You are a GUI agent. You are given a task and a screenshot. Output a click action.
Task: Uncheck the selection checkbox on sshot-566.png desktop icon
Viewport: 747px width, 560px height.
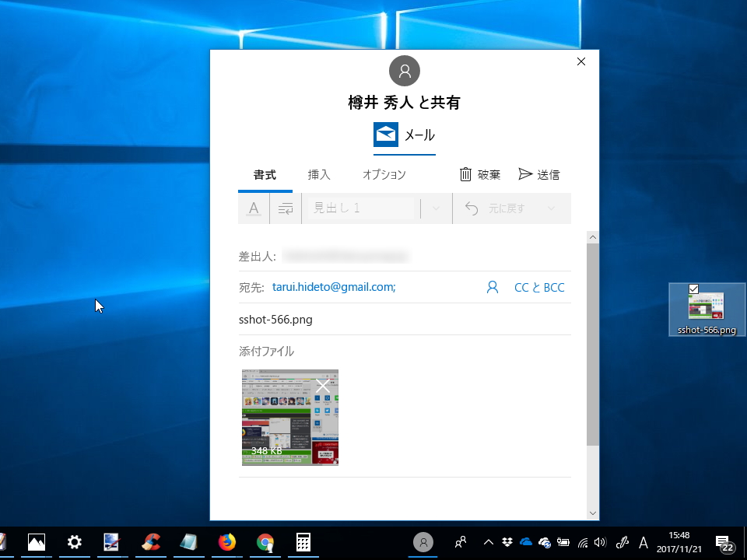click(x=693, y=289)
